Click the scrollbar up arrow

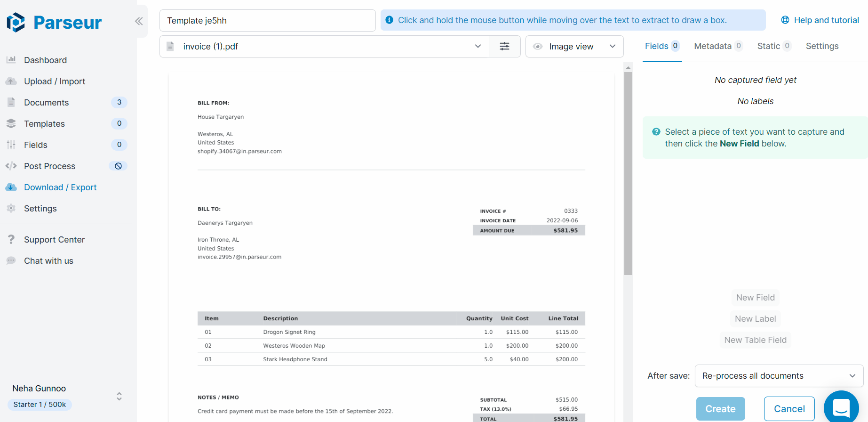(x=628, y=67)
